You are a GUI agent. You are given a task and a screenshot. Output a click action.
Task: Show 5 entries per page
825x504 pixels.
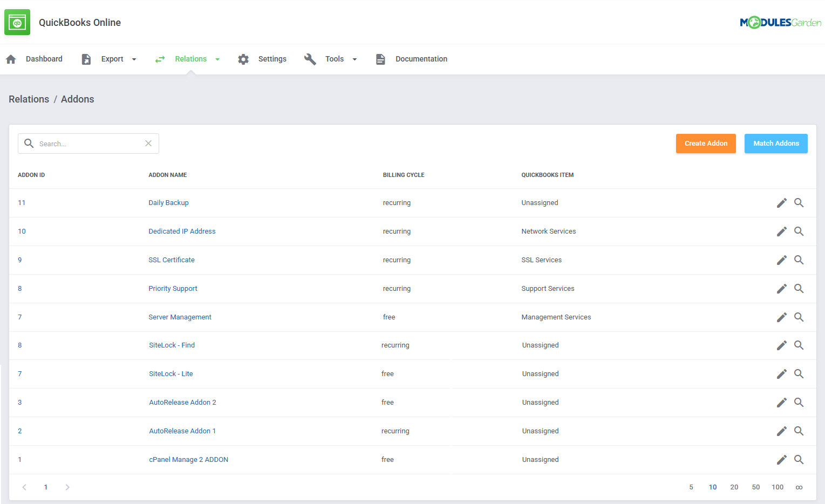coord(691,487)
